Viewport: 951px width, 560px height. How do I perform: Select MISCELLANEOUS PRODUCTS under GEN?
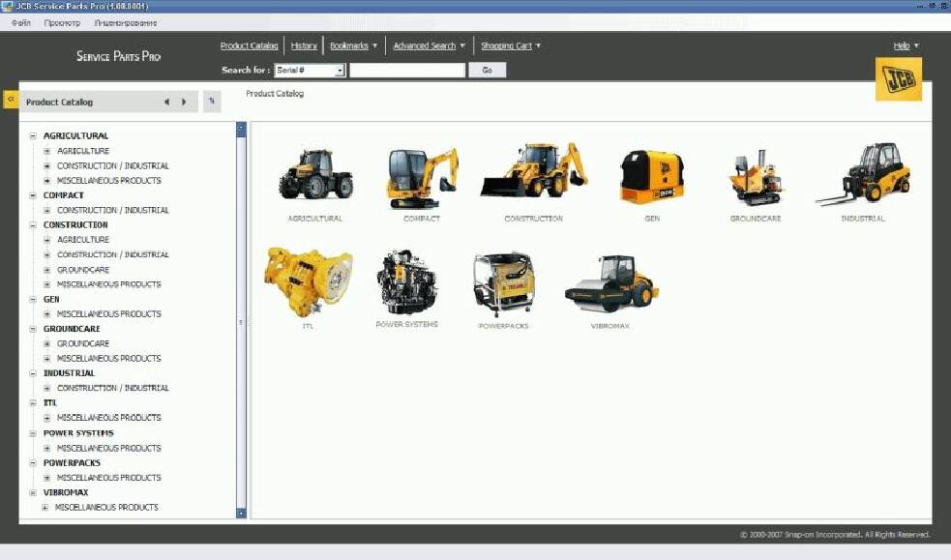(x=109, y=314)
